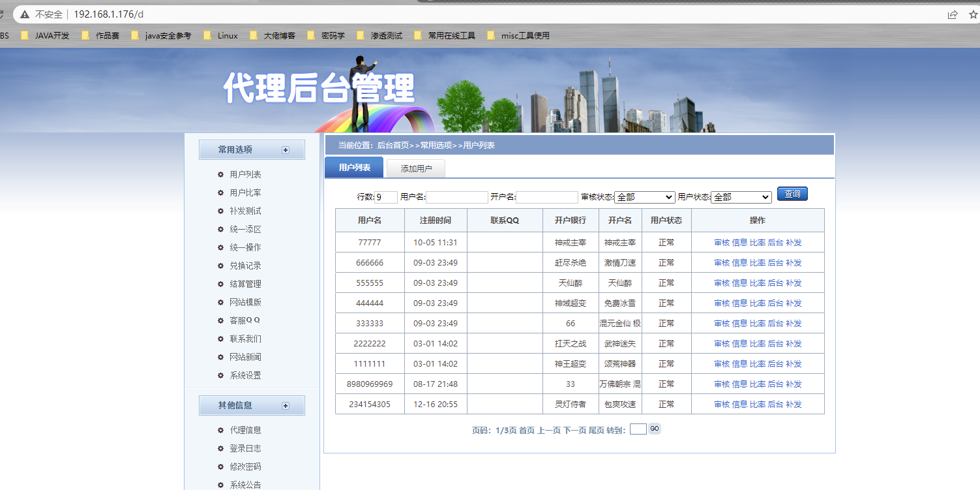Go to 下一页 in pagination
The width and height of the screenshot is (980, 490).
coord(574,431)
